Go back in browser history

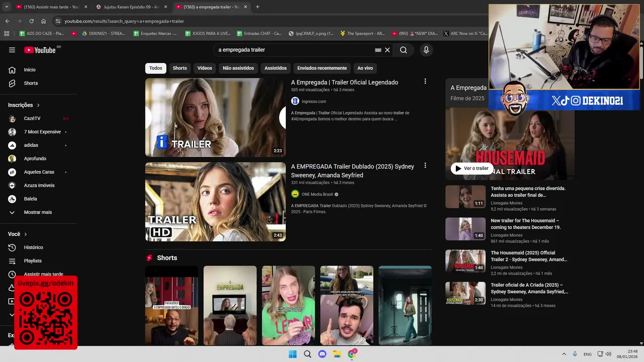7,21
